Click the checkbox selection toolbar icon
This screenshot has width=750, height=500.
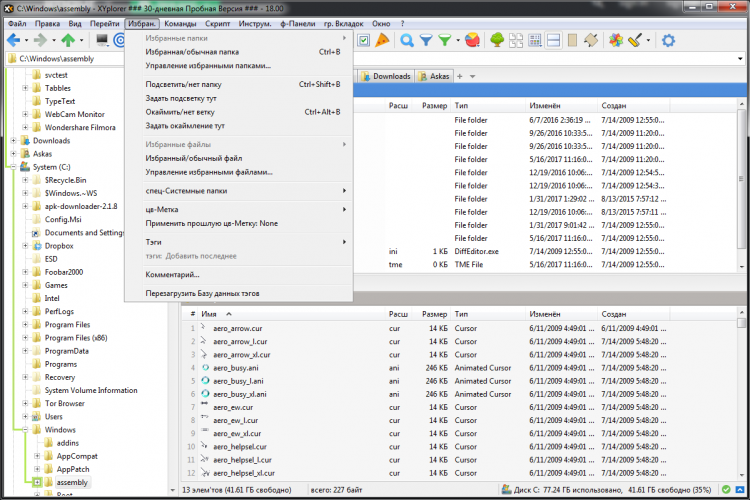364,41
